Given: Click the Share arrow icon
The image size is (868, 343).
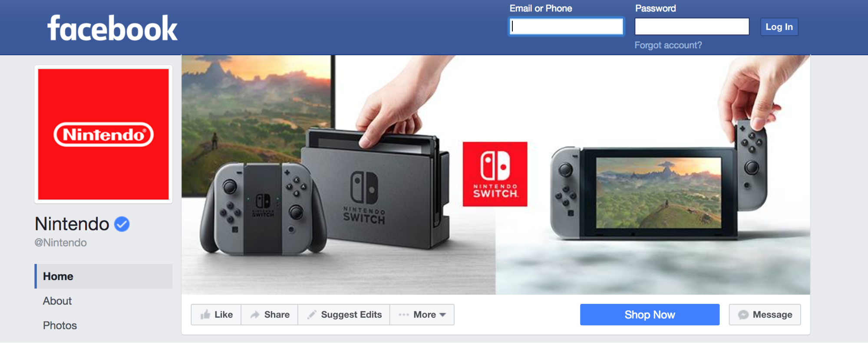Looking at the screenshot, I should [255, 315].
